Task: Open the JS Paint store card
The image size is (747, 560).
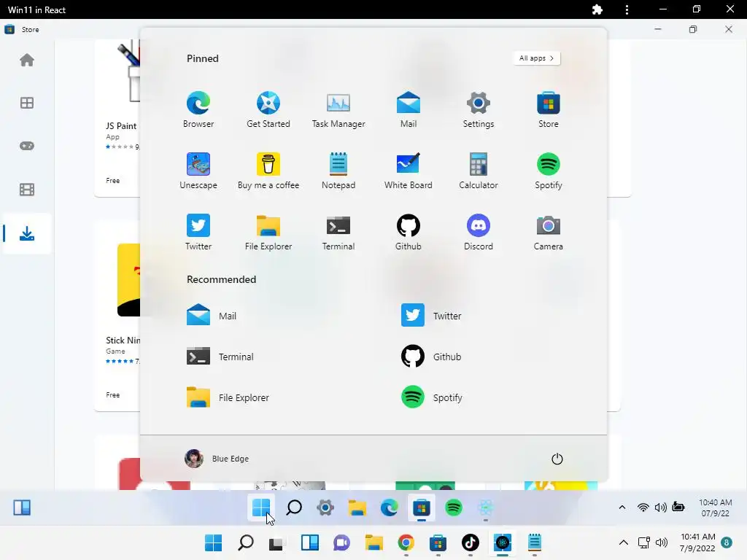Action: pyautogui.click(x=117, y=118)
